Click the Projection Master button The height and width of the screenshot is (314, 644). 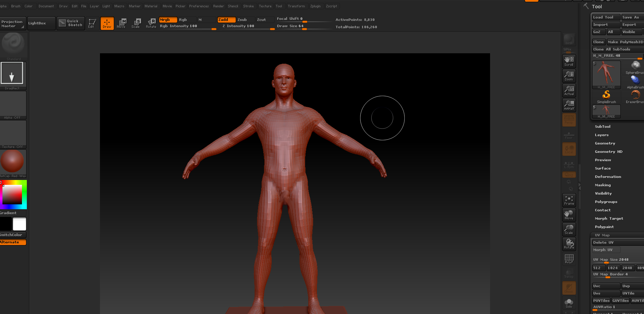(13, 24)
